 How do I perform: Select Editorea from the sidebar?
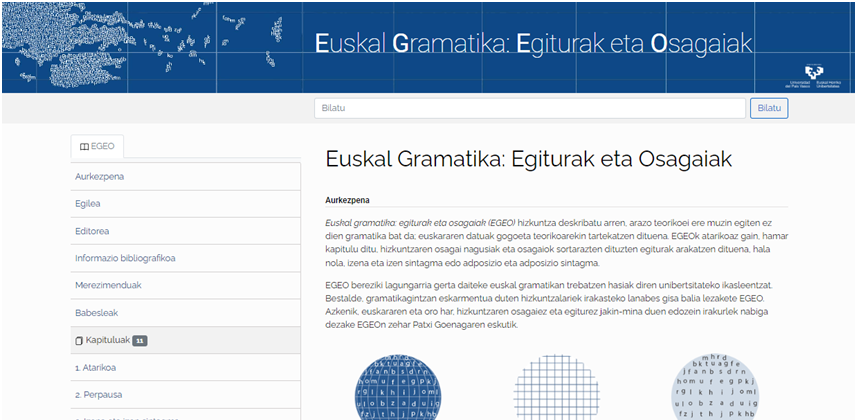(92, 231)
